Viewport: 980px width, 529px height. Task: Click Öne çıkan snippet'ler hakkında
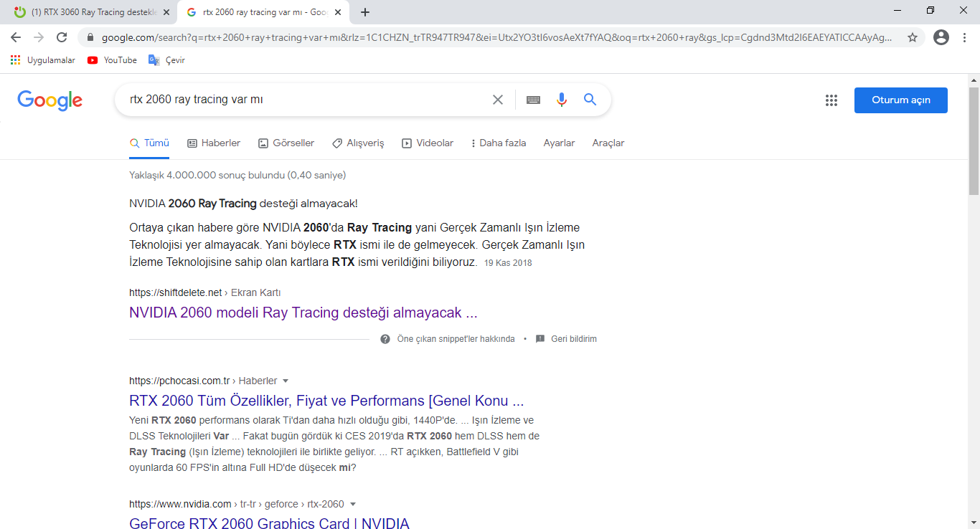456,339
